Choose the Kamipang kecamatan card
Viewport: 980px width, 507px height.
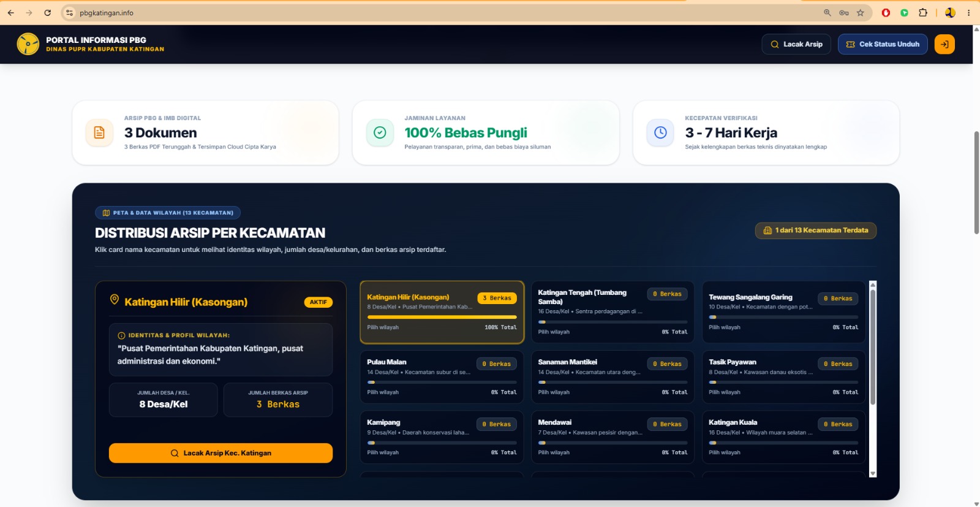click(x=442, y=438)
